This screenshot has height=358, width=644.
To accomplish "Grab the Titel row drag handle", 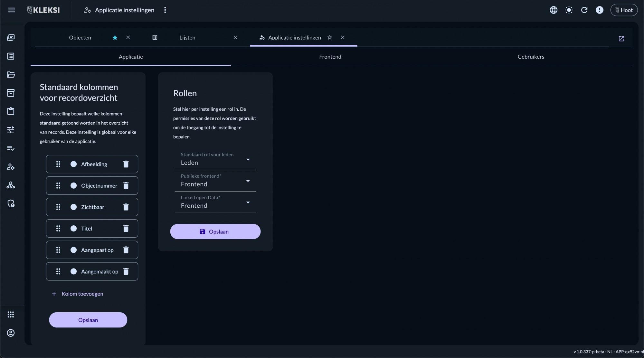I will pos(58,229).
